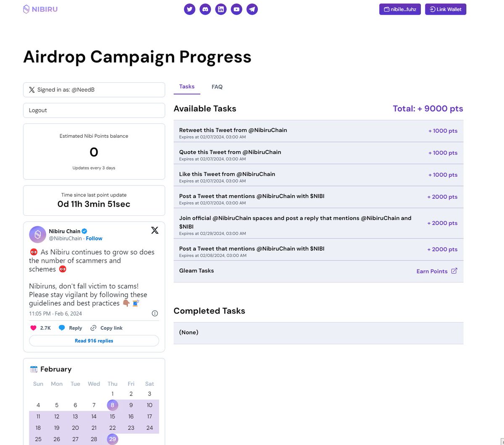
Task: Click the Nibiru Chain name in tweet
Action: tap(64, 231)
